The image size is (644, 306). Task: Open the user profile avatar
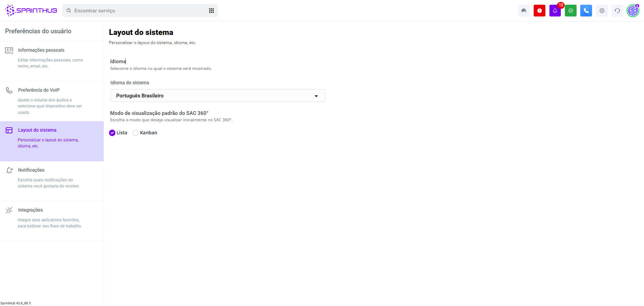tap(633, 11)
